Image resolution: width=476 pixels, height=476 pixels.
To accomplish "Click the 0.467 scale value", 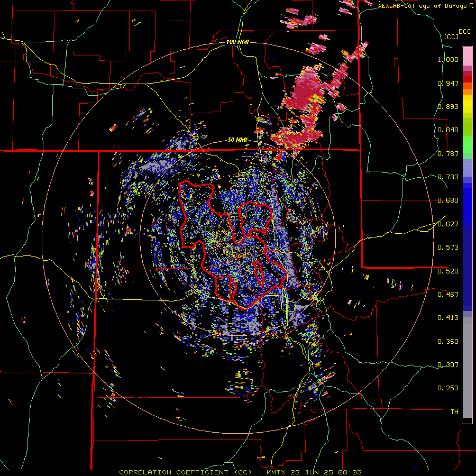I will [x=448, y=295].
